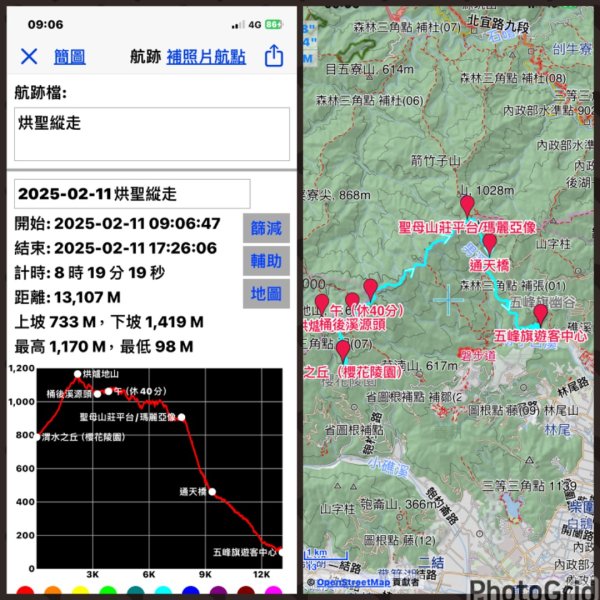Pick the dark red color swatch

pos(246,590)
